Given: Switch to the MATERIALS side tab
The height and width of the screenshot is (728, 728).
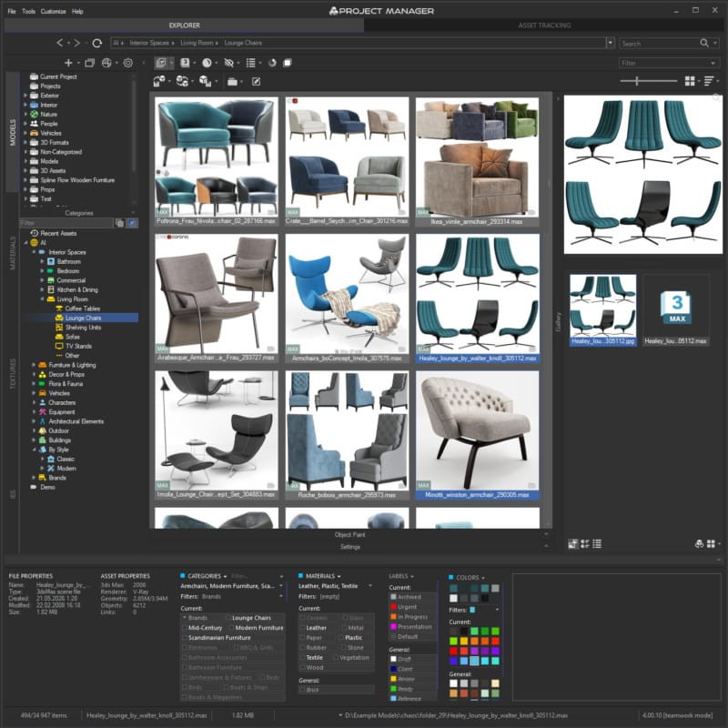Looking at the screenshot, I should click(13, 253).
